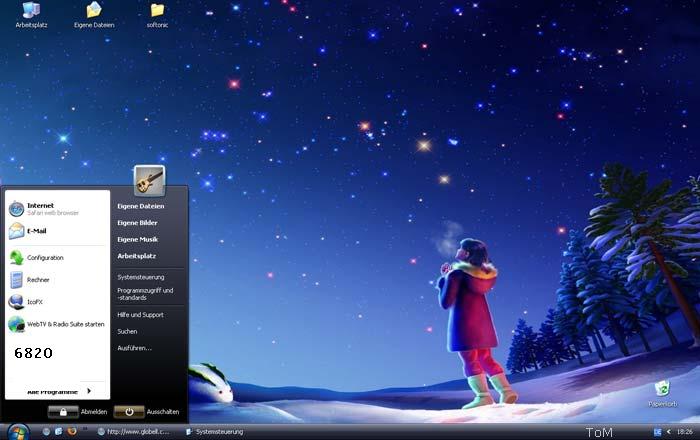Click the envelope icon beside E-Mail
This screenshot has width=700, height=440.
point(17,231)
